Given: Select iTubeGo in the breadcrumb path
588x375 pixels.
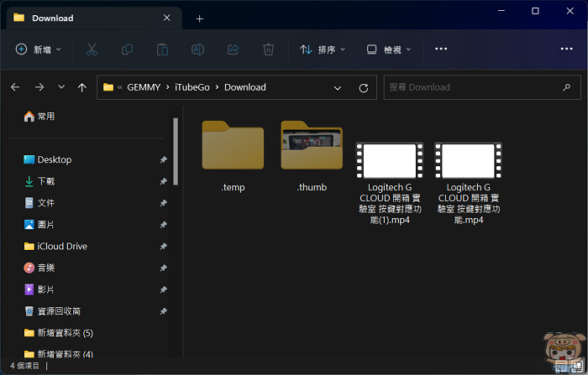Looking at the screenshot, I should pos(192,87).
